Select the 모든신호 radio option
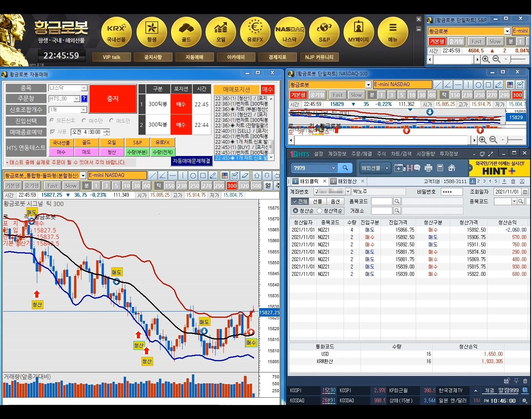 52,121
